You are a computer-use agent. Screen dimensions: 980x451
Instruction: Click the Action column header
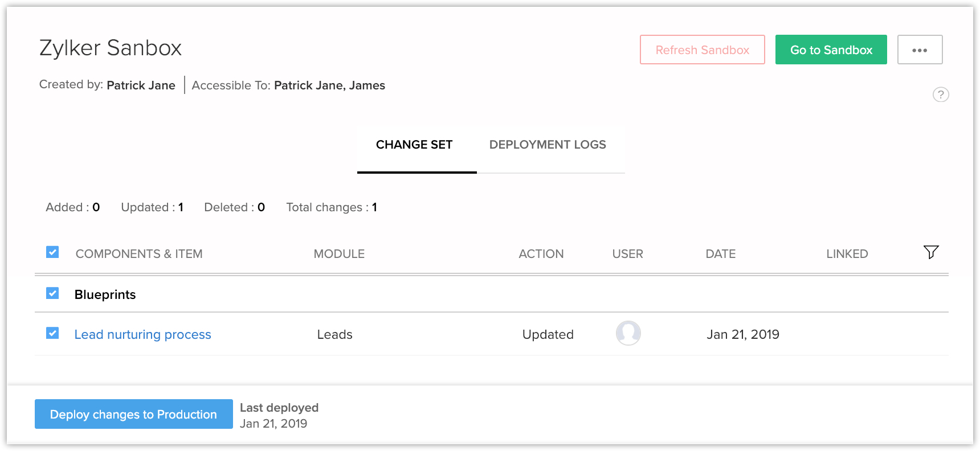point(541,254)
